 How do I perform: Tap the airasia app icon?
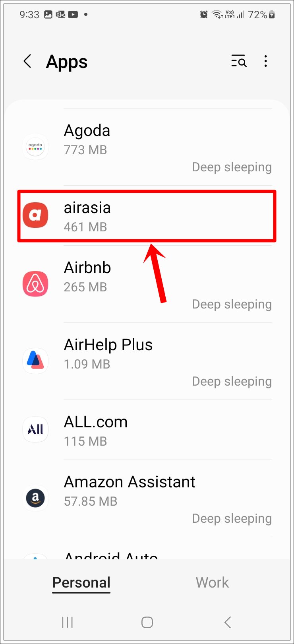tap(35, 215)
